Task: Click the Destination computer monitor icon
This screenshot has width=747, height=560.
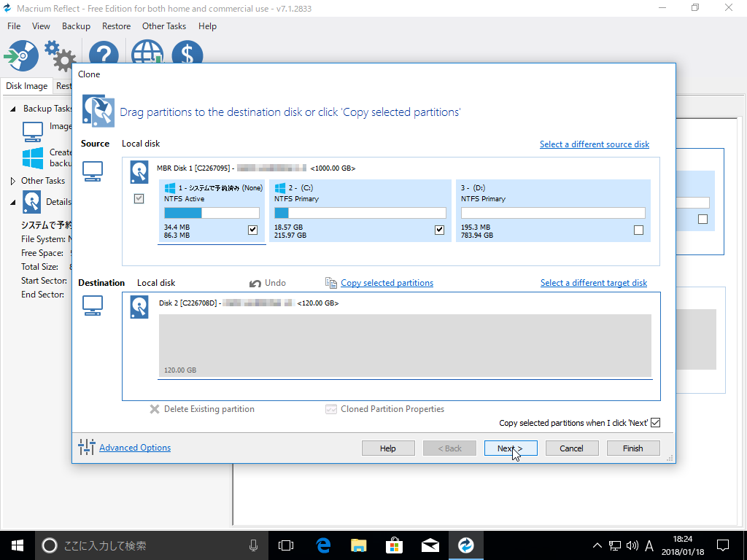Action: tap(93, 306)
